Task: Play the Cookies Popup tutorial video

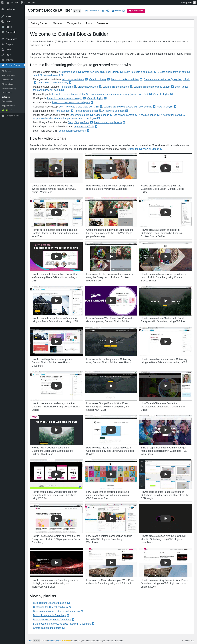Action: [x=57, y=430]
